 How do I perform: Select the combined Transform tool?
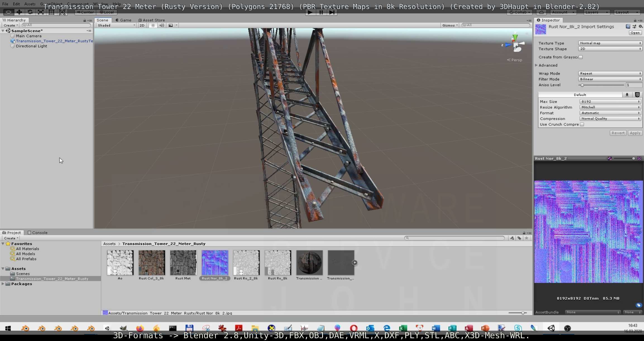pyautogui.click(x=62, y=12)
